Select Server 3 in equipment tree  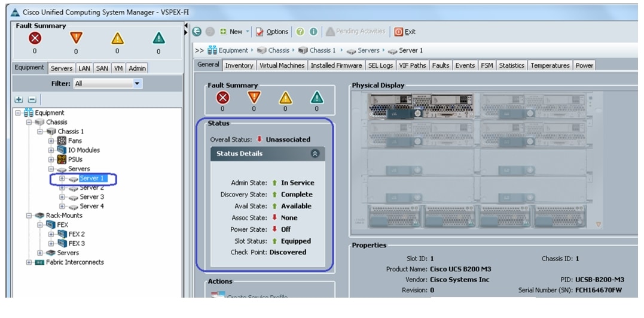[91, 197]
